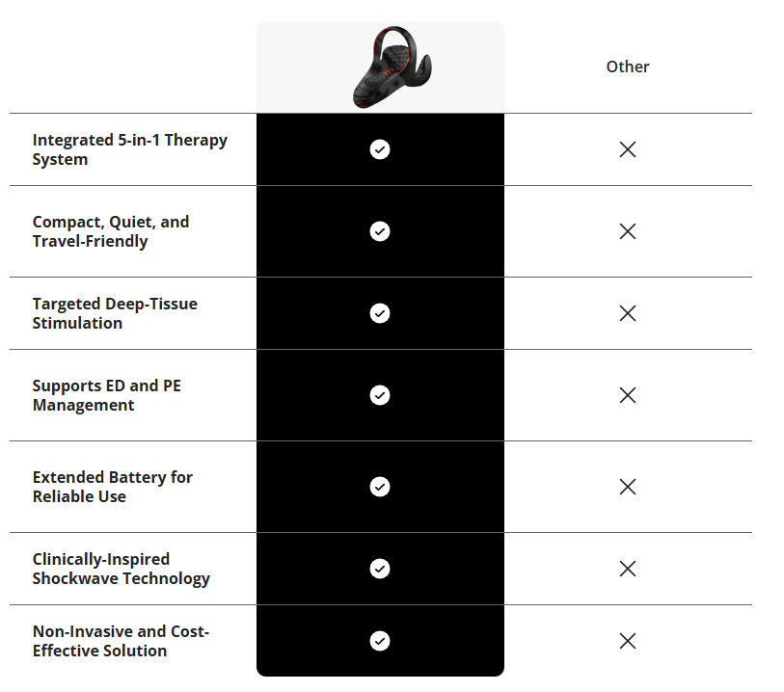The width and height of the screenshot is (784, 692).
Task: Click the X mark for Targeted Deep-Tissue Stimulation
Action: click(x=628, y=313)
